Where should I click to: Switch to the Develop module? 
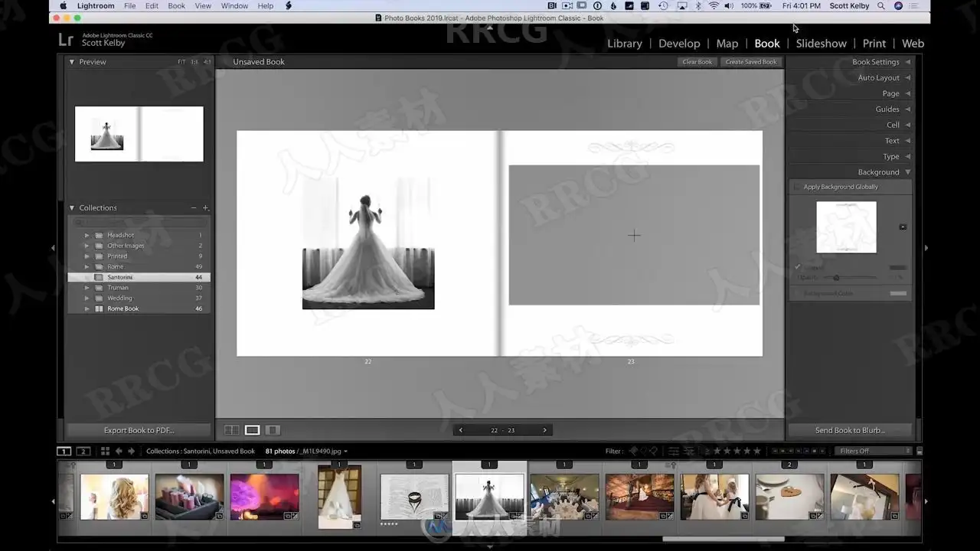tap(679, 44)
